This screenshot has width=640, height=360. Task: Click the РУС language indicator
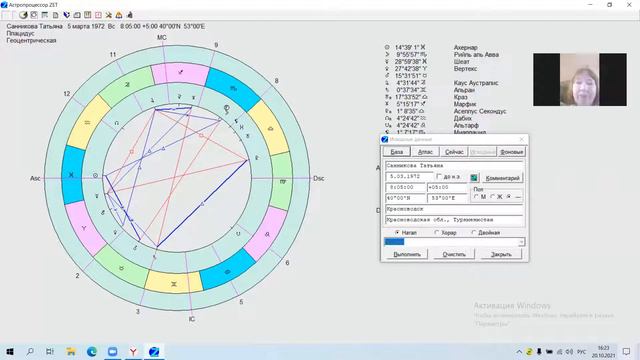(x=582, y=352)
